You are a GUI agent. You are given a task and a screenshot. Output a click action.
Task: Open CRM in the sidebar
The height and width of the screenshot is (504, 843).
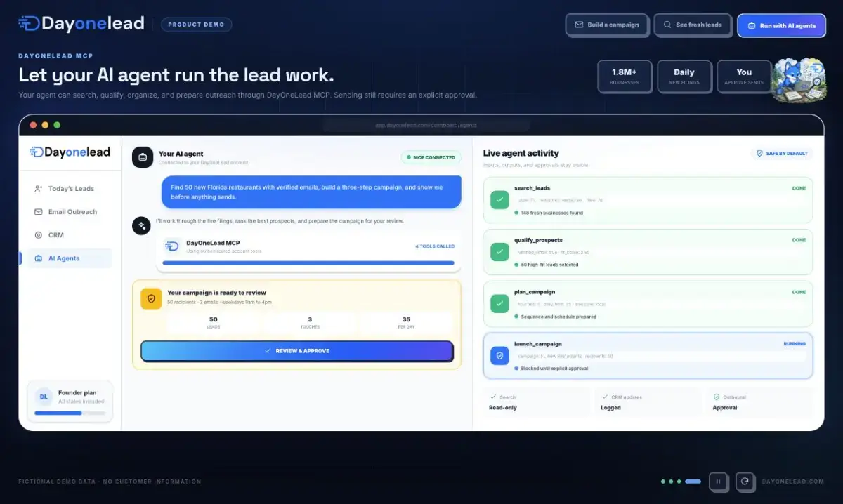pyautogui.click(x=70, y=234)
